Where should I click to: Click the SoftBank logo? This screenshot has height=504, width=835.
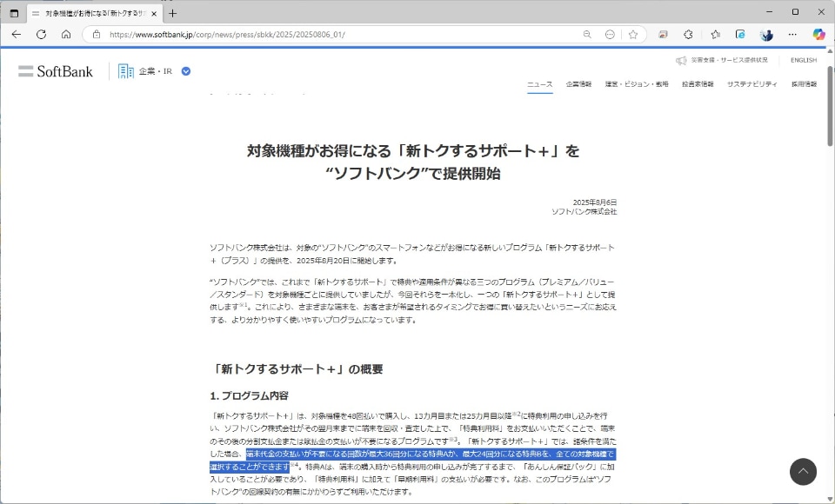[x=56, y=71]
